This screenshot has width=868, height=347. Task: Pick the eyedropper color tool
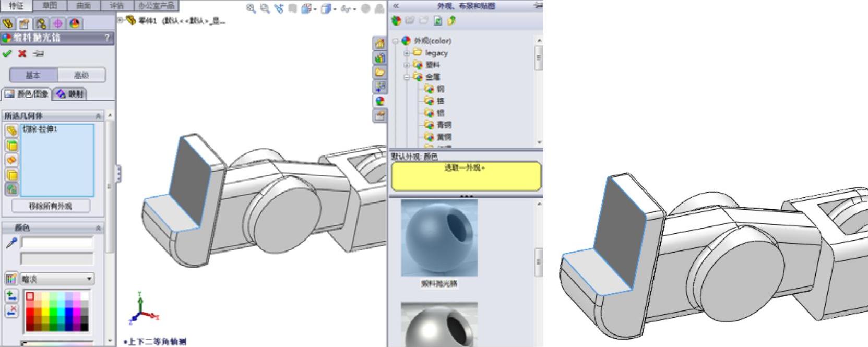[x=11, y=243]
